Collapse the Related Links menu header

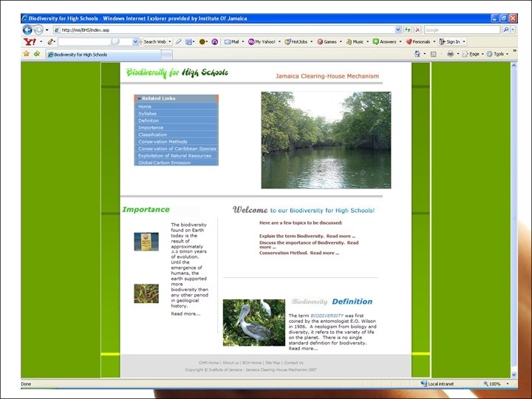coord(176,98)
